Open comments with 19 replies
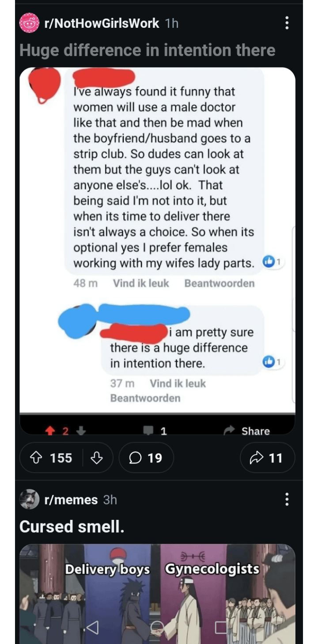The image size is (318, 644). click(146, 458)
